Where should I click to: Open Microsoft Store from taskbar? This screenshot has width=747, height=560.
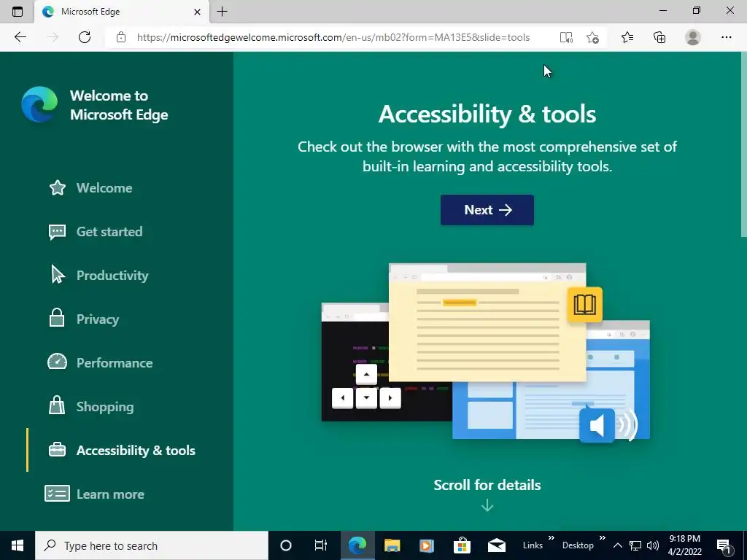[x=462, y=545]
